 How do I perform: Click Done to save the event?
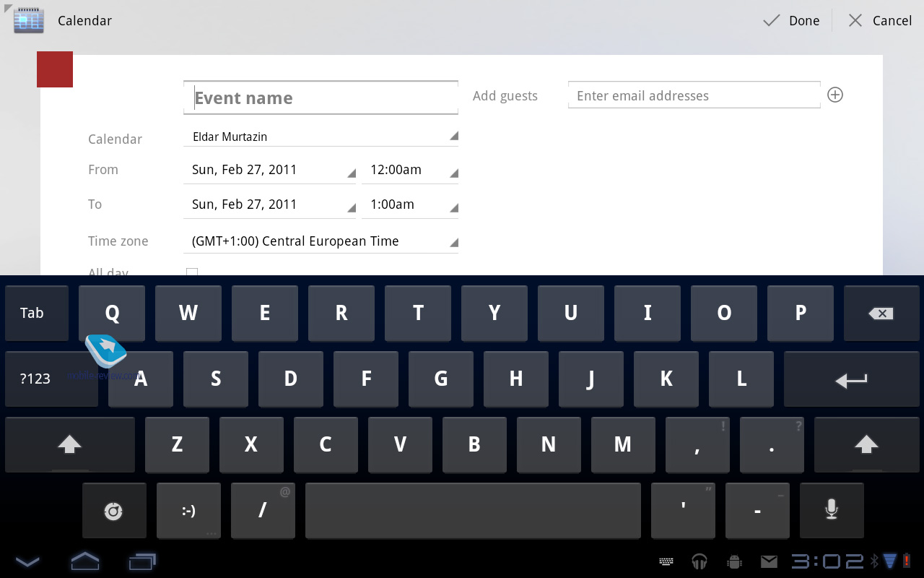[x=792, y=20]
